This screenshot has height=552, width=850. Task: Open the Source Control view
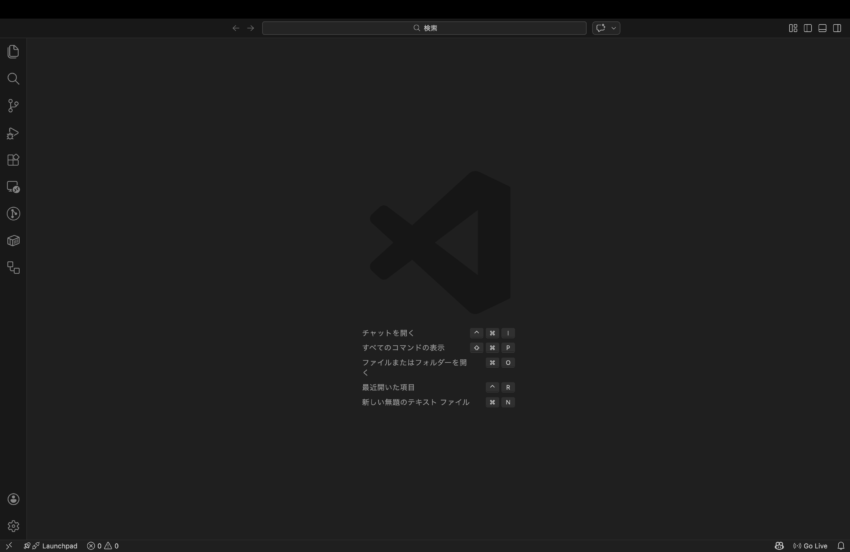[x=13, y=106]
